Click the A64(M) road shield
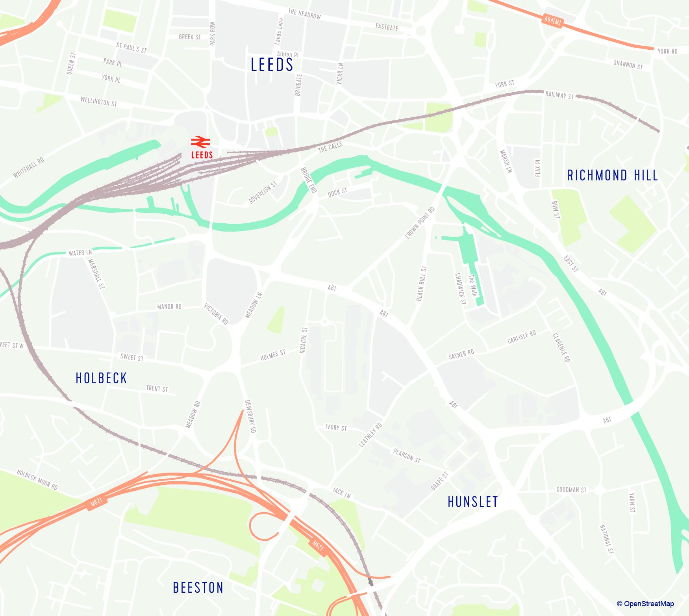 coord(553,21)
